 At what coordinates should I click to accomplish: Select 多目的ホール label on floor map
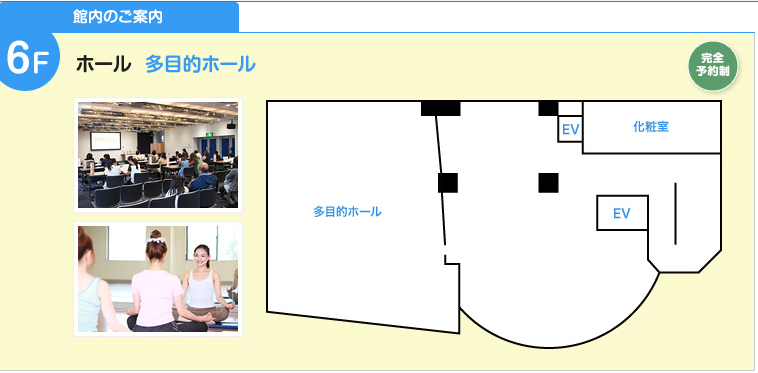coord(347,212)
